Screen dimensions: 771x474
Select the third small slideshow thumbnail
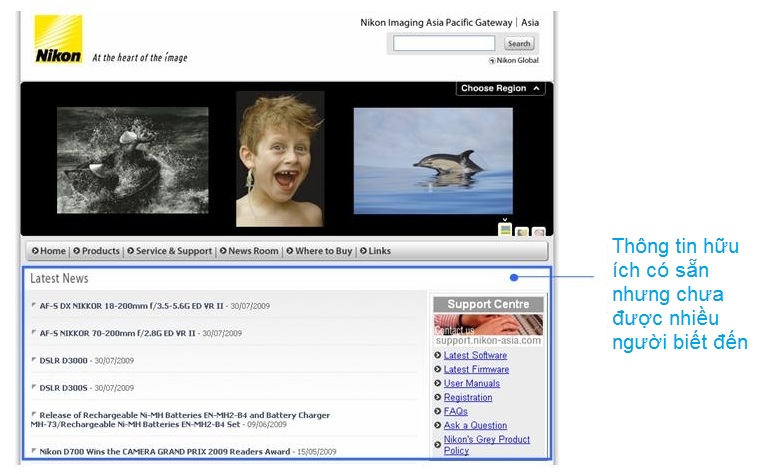pos(539,231)
